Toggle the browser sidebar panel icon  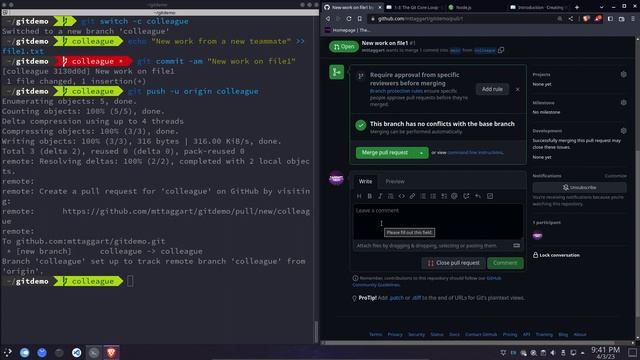610,18
